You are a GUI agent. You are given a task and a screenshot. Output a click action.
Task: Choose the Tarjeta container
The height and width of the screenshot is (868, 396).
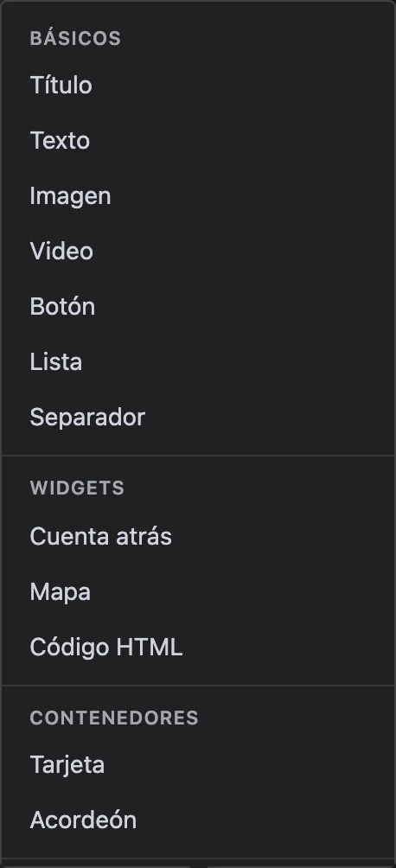click(198, 765)
